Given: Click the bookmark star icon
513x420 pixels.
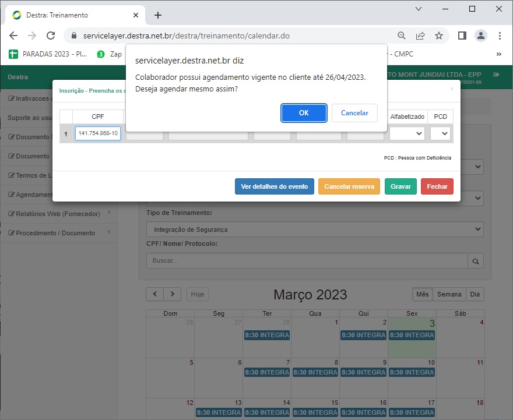Looking at the screenshot, I should point(439,36).
